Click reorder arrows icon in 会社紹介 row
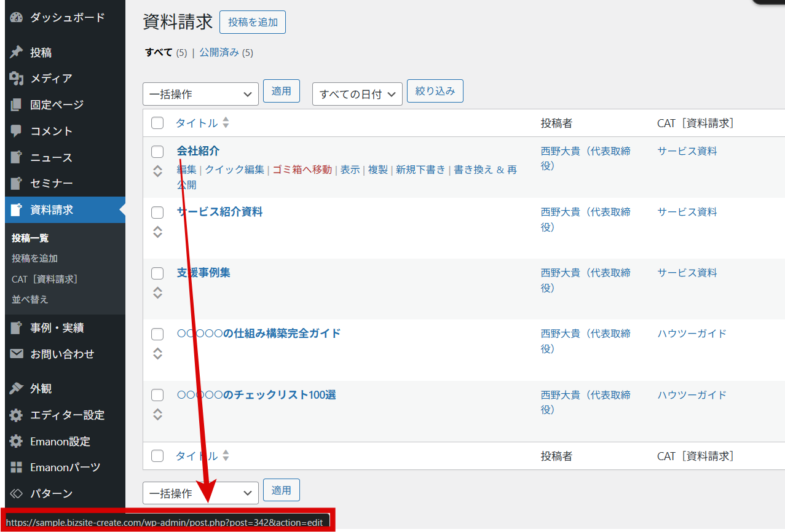Screen dimensions: 785x532 [x=158, y=171]
